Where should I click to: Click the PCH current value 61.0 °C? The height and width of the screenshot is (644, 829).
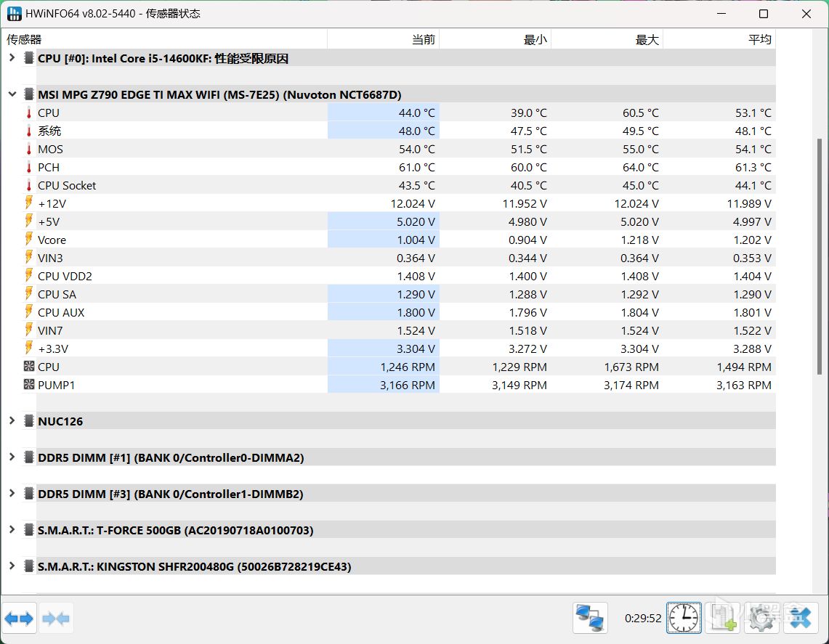pos(417,168)
